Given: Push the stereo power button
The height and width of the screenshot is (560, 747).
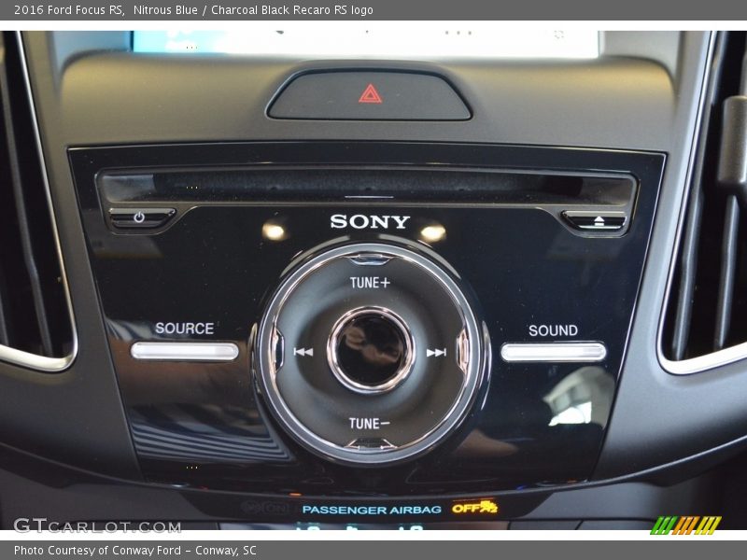Looking at the screenshot, I should (142, 218).
